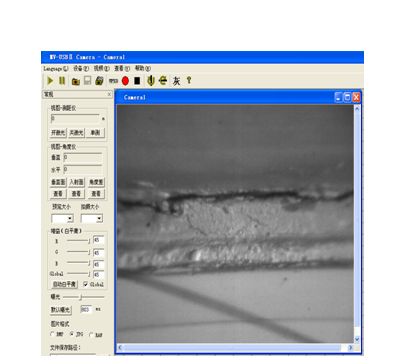Pause the camera preview
The image size is (408, 364).
point(62,81)
